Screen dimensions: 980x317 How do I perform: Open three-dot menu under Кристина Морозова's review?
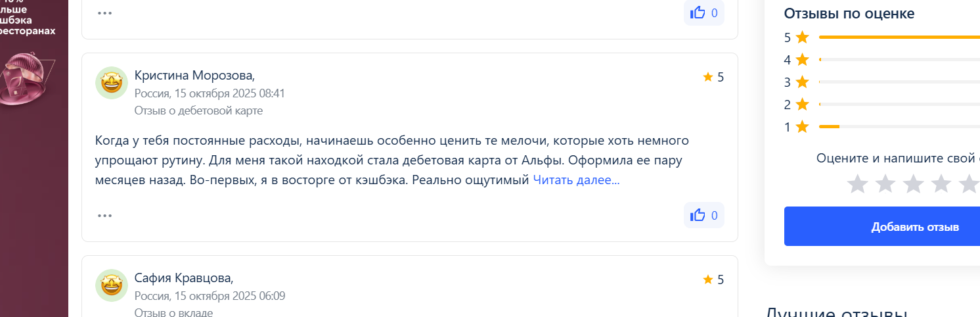point(104,215)
